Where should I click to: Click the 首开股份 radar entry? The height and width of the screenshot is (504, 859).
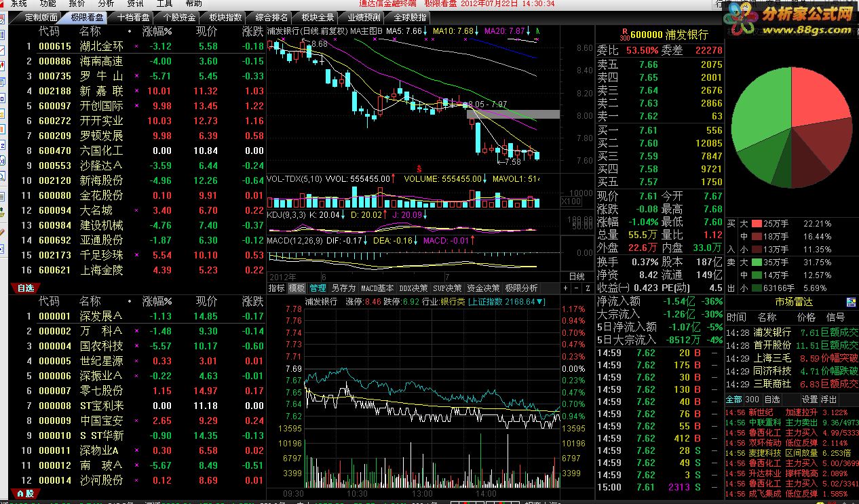792,345
